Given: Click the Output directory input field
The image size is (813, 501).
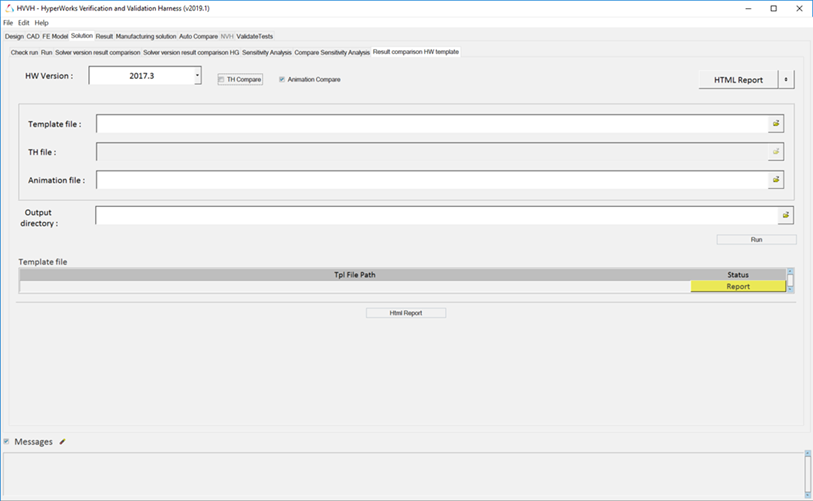Looking at the screenshot, I should pos(437,215).
